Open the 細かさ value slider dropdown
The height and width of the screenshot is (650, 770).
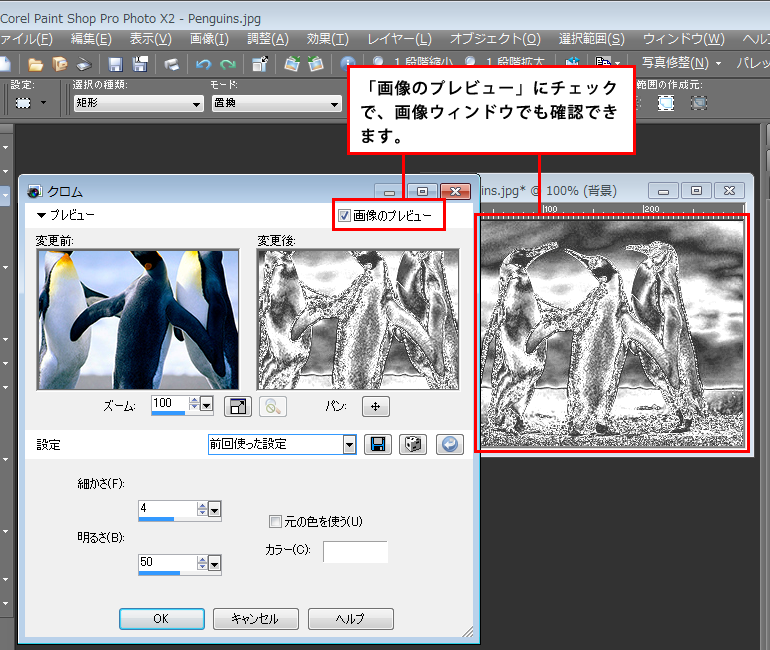pyautogui.click(x=215, y=510)
